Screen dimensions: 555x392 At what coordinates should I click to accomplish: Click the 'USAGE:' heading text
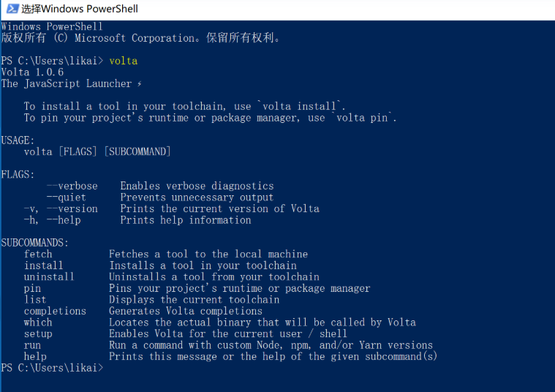(x=18, y=140)
